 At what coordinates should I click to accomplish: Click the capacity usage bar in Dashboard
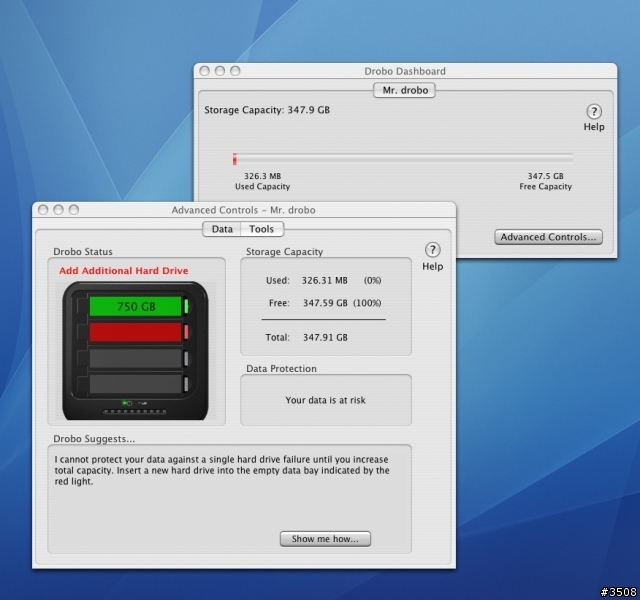(x=403, y=159)
